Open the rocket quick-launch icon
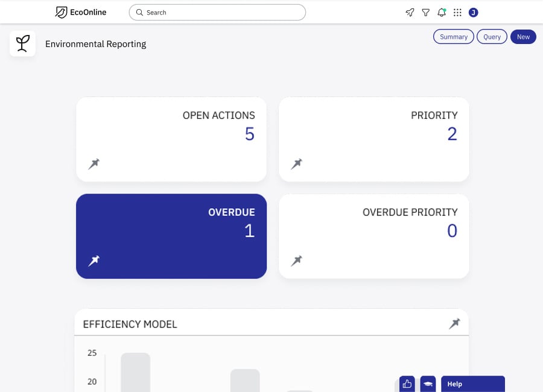Viewport: 543px width, 392px height. 410,13
